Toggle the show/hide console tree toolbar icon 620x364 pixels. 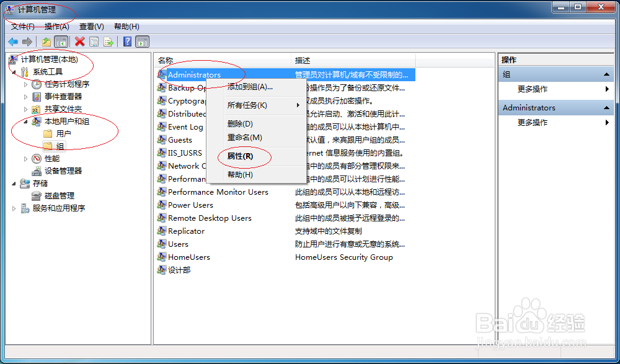coord(60,42)
